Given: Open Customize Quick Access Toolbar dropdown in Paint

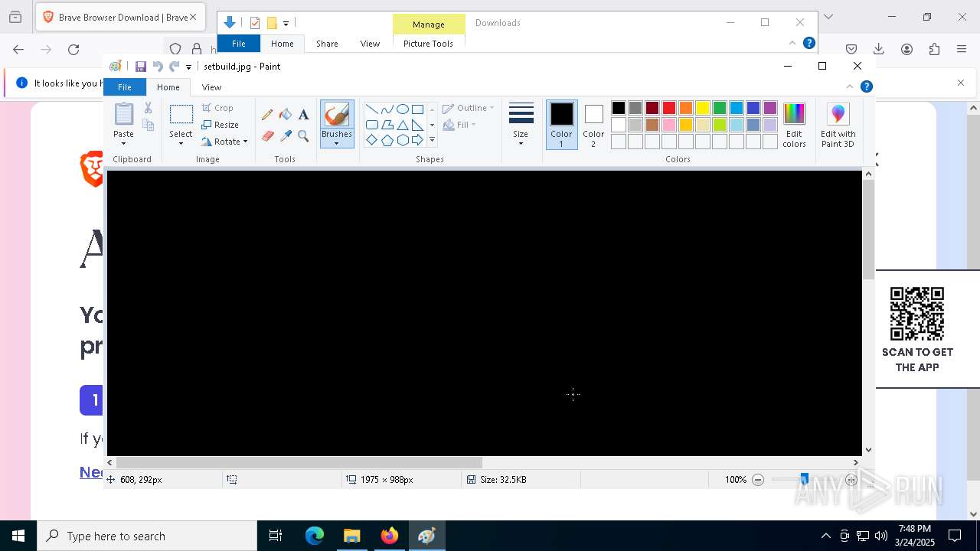Looking at the screenshot, I should coord(189,67).
